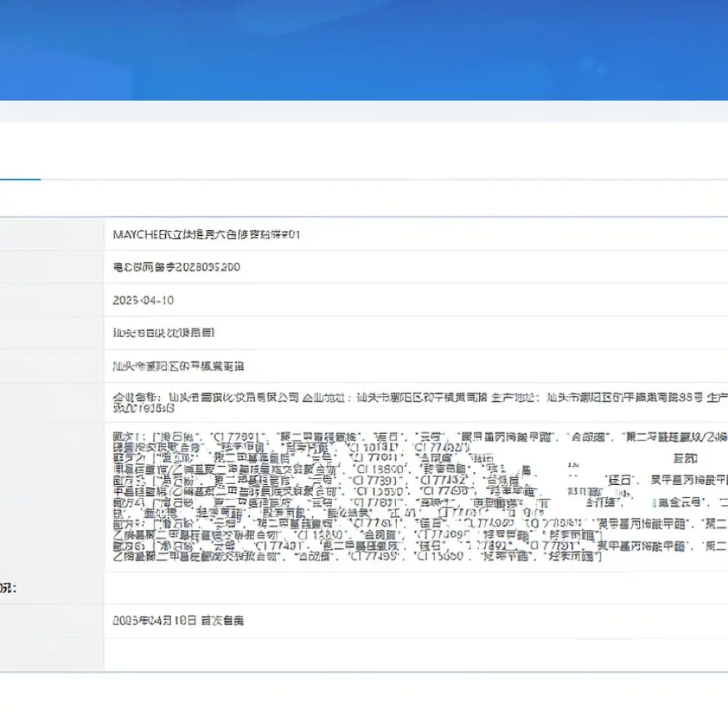The height and width of the screenshot is (728, 728).
Task: Click the filing record dated "10日" at the bottom
Action: click(178, 621)
